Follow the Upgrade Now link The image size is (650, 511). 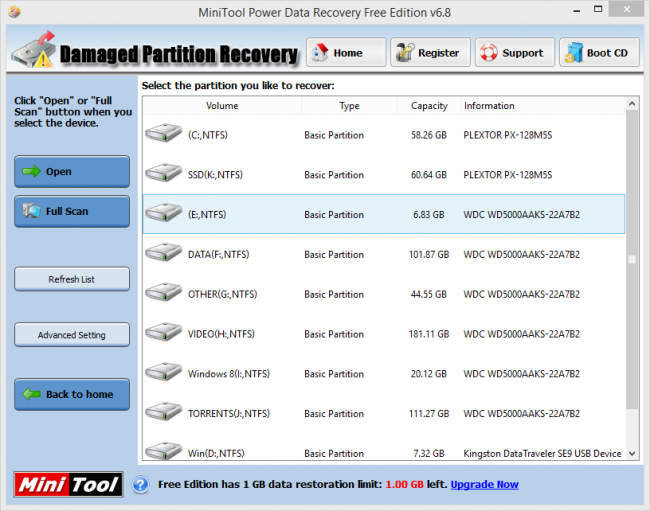pyautogui.click(x=484, y=485)
